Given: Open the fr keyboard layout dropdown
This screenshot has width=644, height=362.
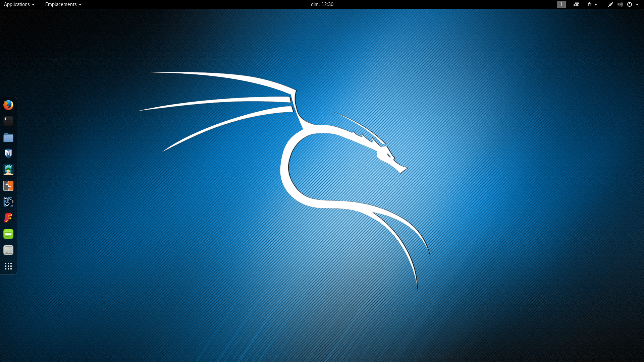Looking at the screenshot, I should coord(592,4).
